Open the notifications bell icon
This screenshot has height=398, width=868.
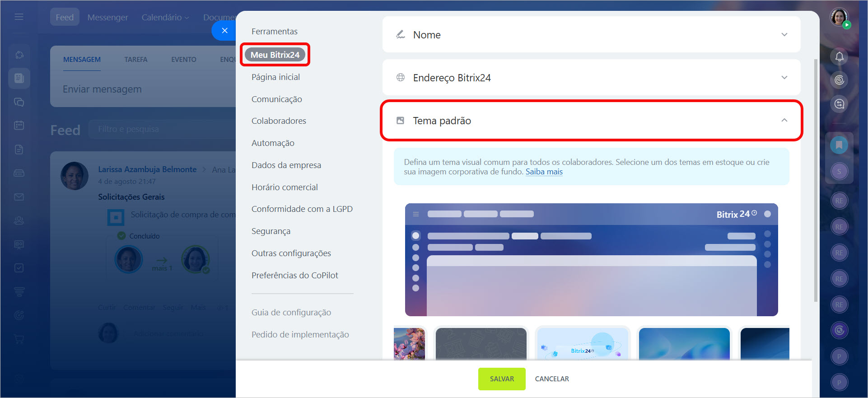(839, 56)
